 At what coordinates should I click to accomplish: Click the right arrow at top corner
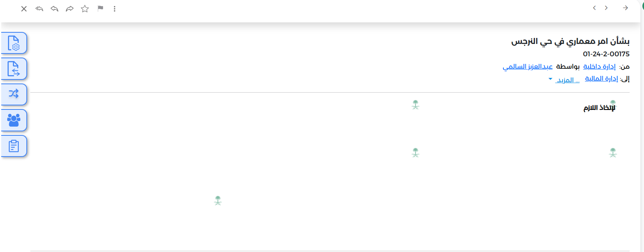tap(625, 8)
